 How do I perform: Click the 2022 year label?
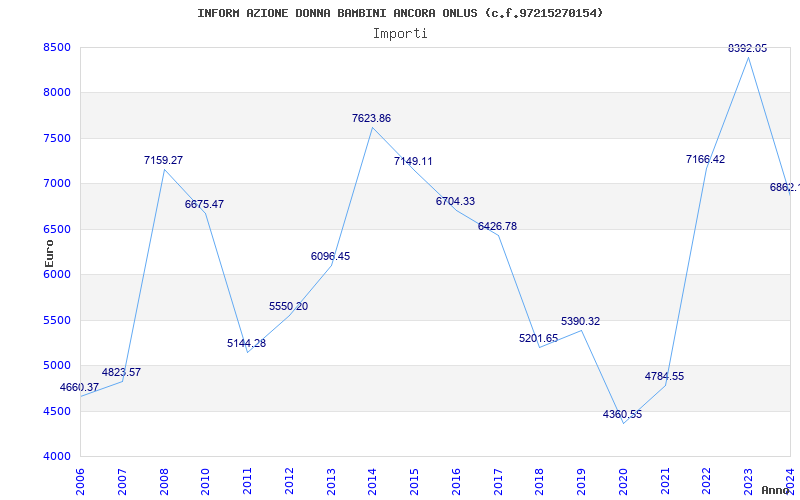[x=707, y=482]
